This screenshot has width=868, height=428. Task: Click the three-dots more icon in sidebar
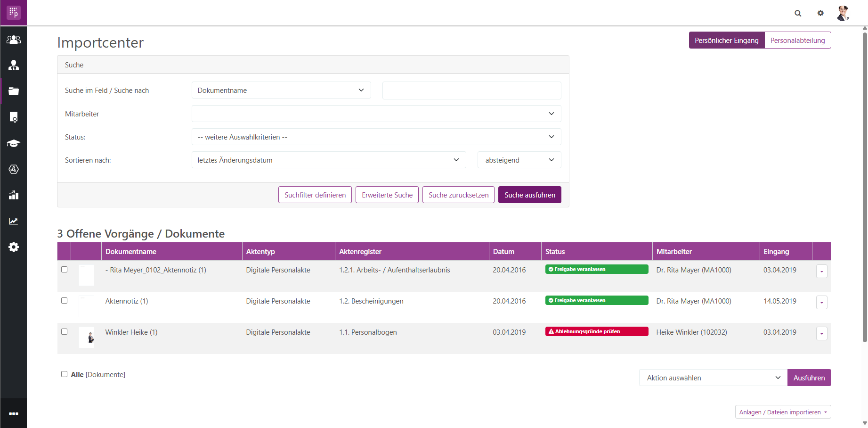point(14,413)
